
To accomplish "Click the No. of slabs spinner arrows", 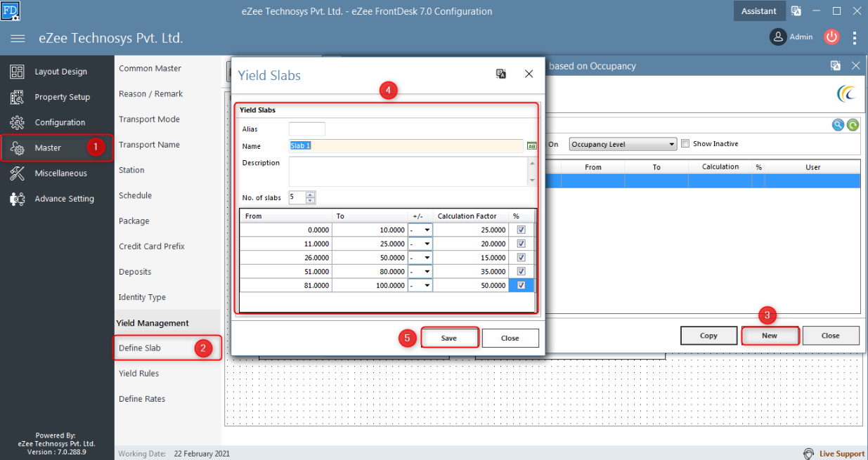I will (311, 197).
